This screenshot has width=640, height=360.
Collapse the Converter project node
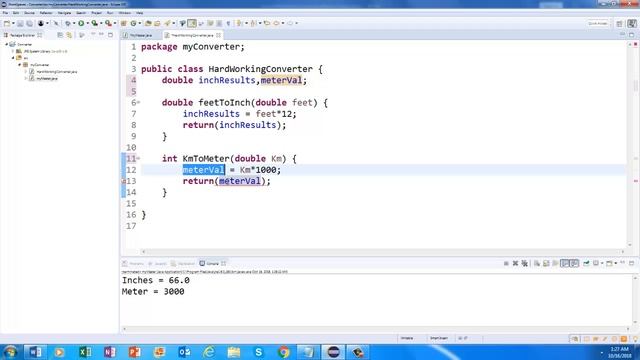click(x=7, y=44)
